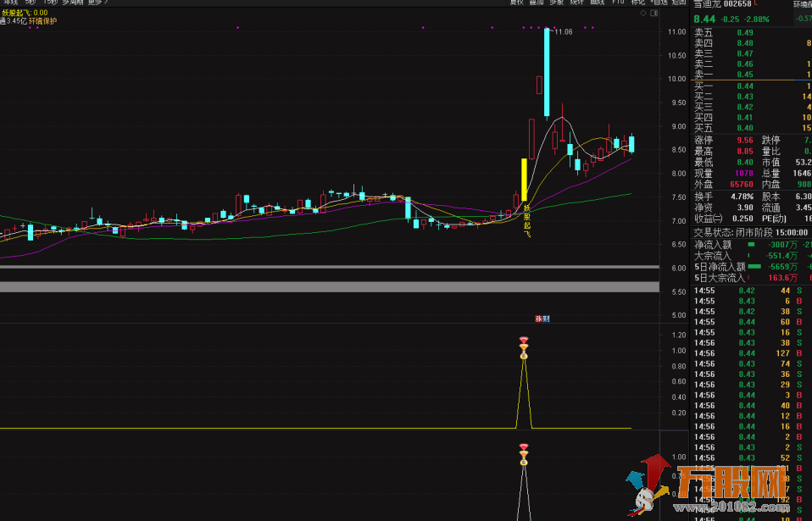Click the 涨停 9.56 value
Viewport: 812px width, 521px height.
click(x=745, y=141)
